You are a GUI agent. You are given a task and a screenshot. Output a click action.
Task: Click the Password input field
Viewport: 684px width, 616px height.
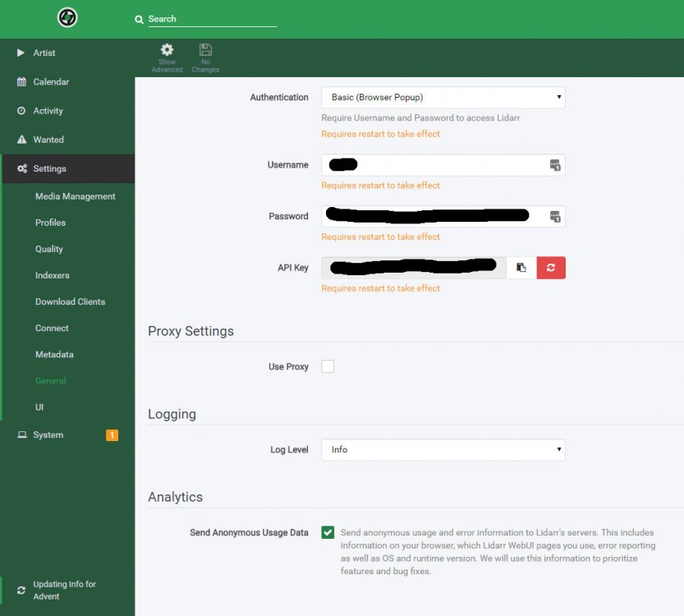coord(443,216)
